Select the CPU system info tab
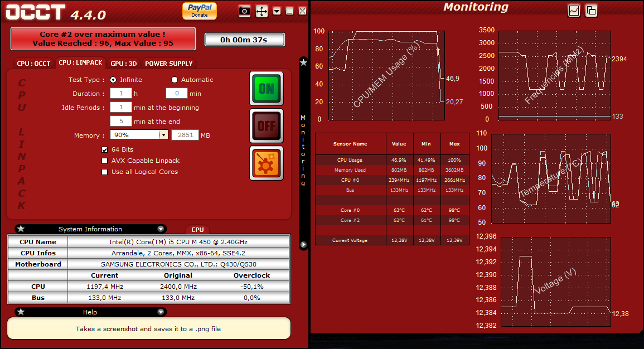Image resolution: width=644 pixels, height=349 pixels. click(x=197, y=230)
